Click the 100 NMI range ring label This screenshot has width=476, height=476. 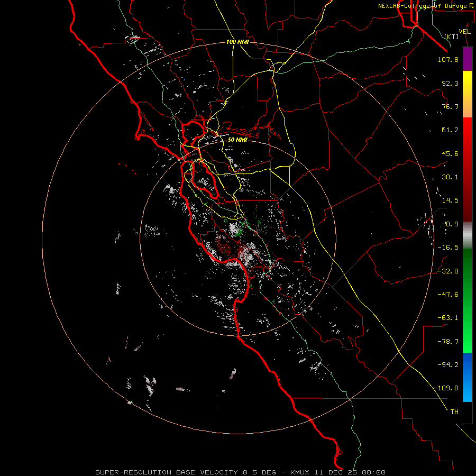point(237,42)
